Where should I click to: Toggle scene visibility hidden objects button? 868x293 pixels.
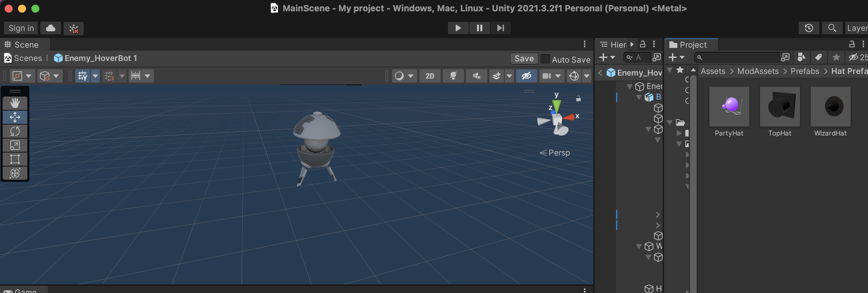pos(526,76)
